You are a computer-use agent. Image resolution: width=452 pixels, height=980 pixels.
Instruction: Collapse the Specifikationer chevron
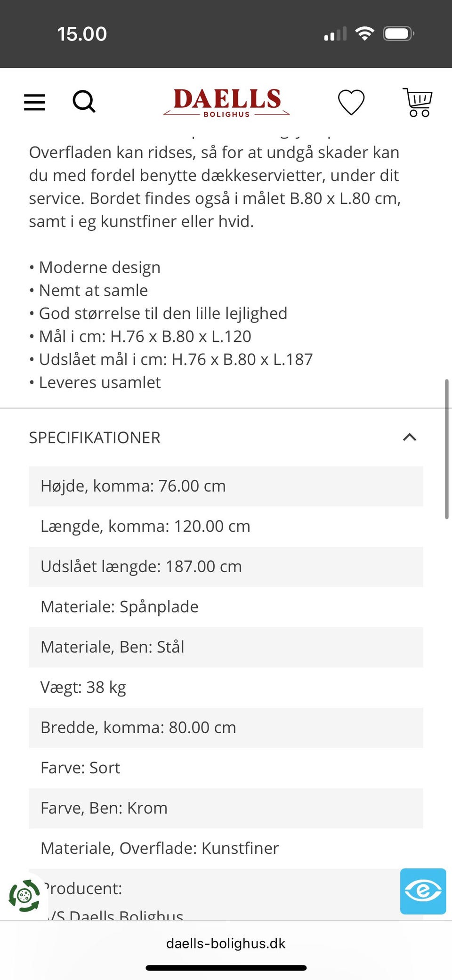coord(410,437)
